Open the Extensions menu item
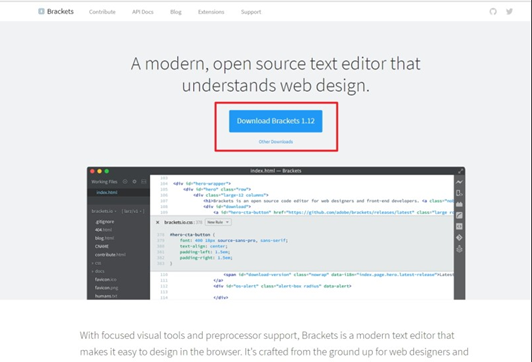532x362 pixels. pyautogui.click(x=211, y=12)
